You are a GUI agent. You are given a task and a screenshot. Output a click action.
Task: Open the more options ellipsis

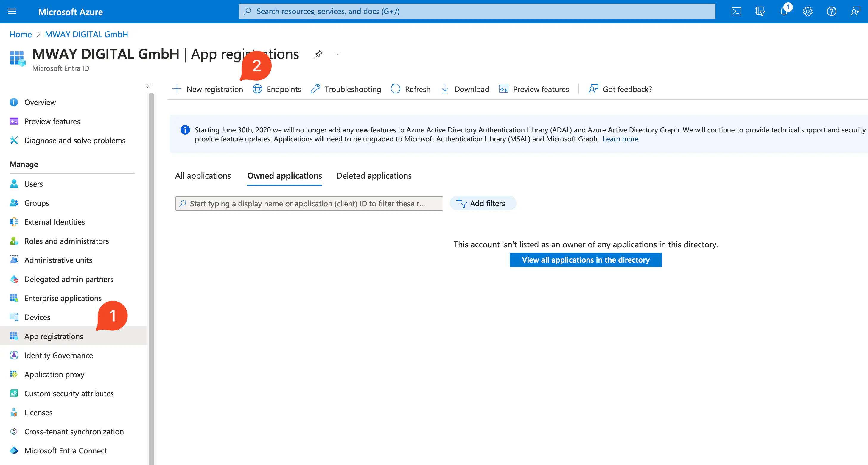[x=337, y=54]
